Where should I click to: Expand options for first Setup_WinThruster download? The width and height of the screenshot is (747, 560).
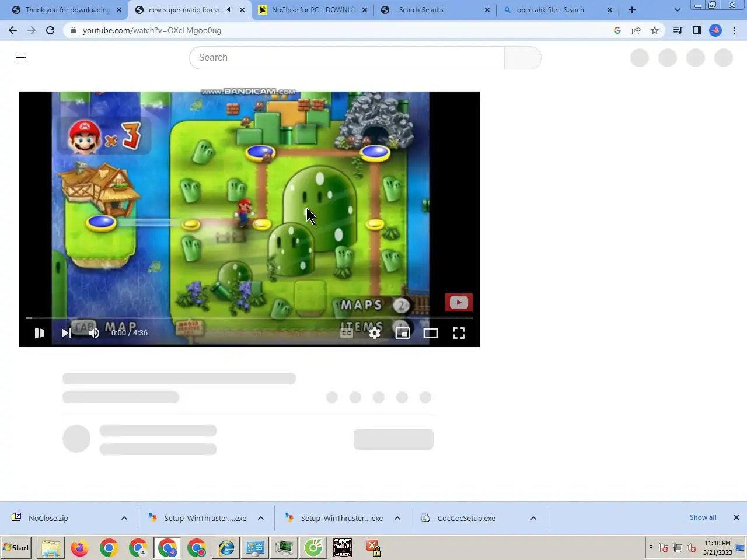(261, 518)
